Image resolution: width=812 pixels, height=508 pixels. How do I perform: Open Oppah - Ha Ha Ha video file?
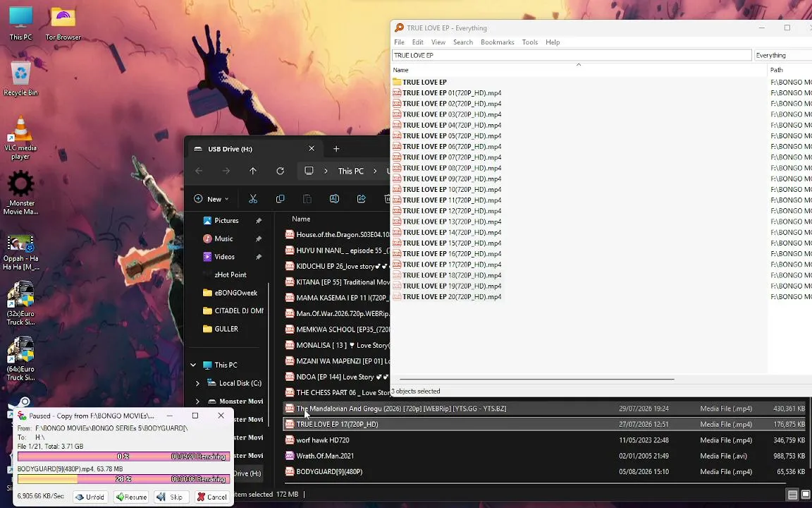pos(20,253)
